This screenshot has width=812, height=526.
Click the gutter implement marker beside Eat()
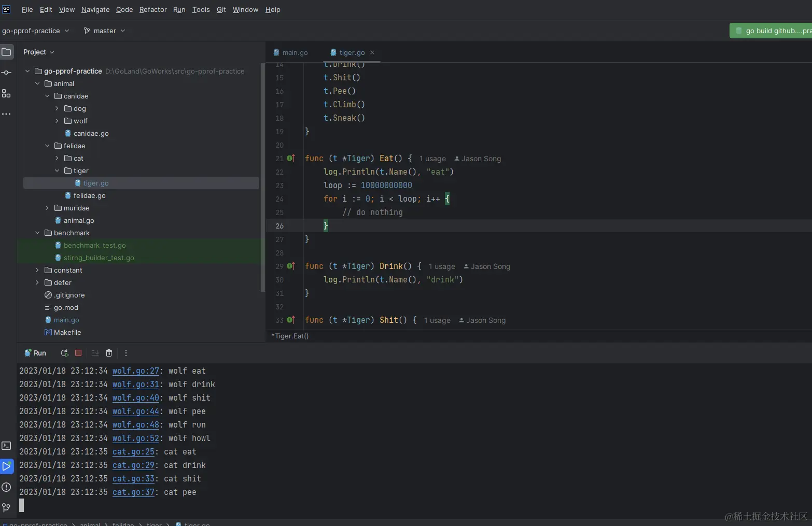click(291, 159)
